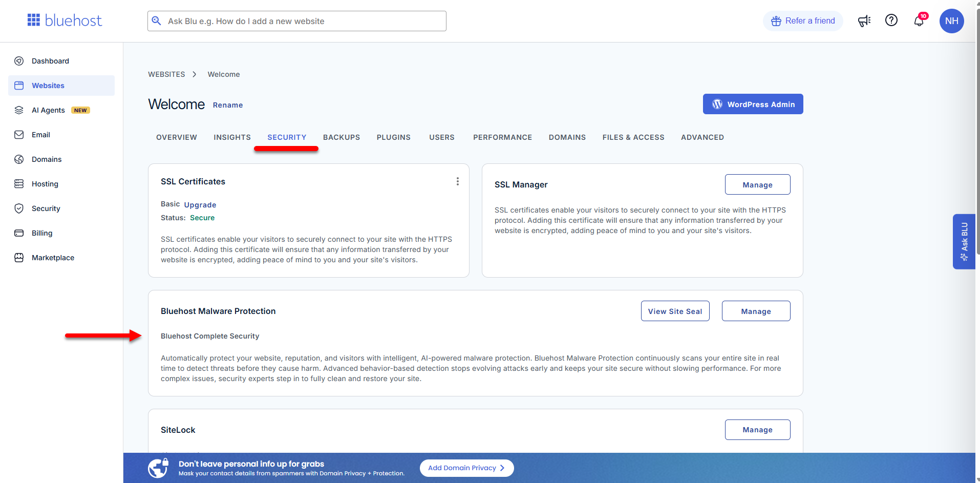
Task: Click the Billing card icon
Action: 19,233
